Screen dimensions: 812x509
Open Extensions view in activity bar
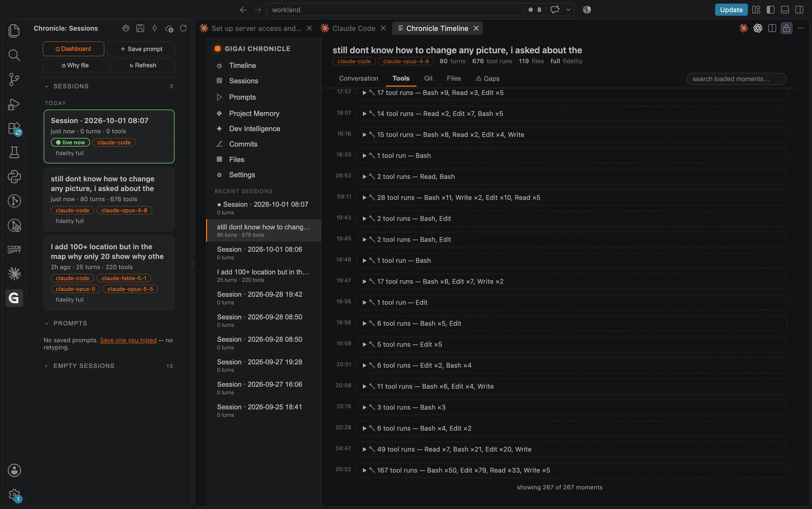14,129
